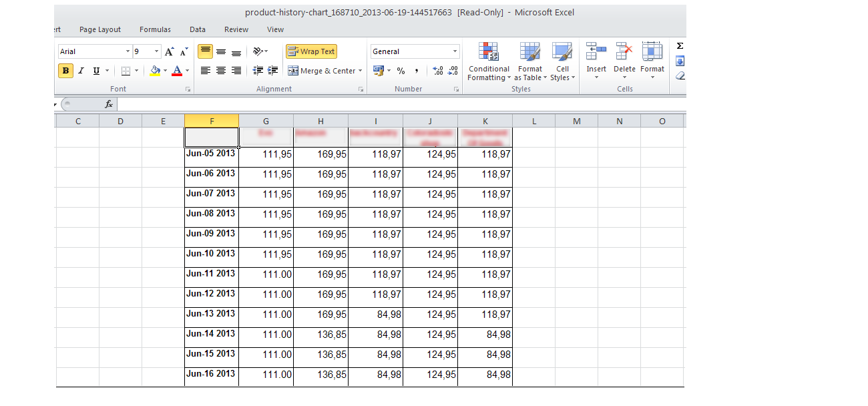Open Format as Table gallery
Viewport: 868px width, 406px height.
[x=530, y=61]
